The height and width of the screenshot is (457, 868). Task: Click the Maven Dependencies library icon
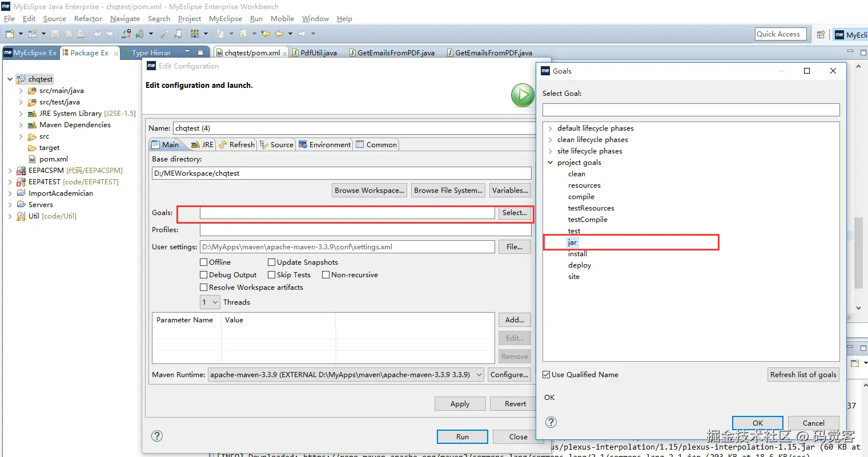32,125
